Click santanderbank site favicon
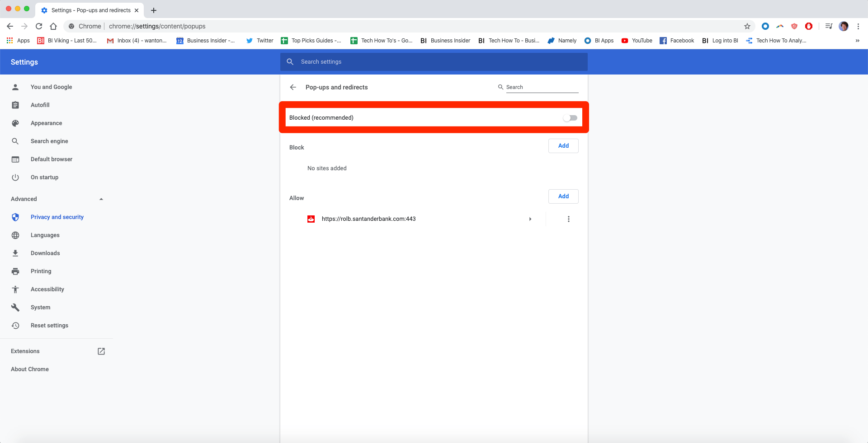This screenshot has width=868, height=443. click(311, 219)
